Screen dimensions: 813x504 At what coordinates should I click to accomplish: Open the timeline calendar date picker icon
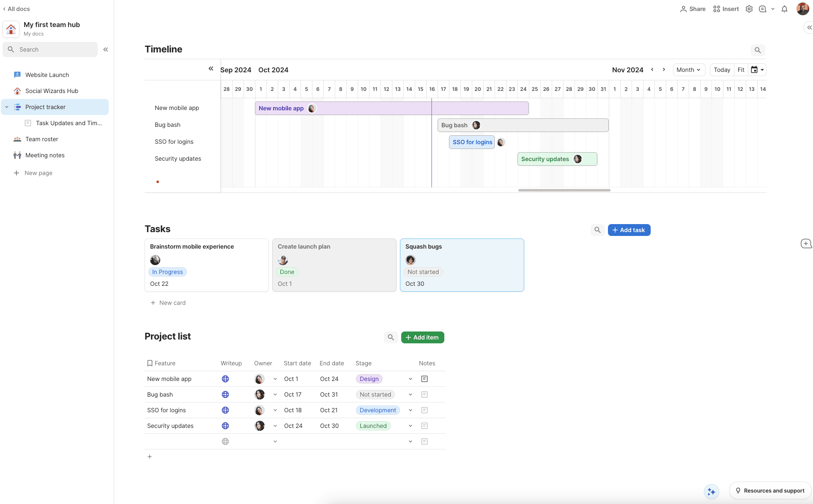coord(757,70)
